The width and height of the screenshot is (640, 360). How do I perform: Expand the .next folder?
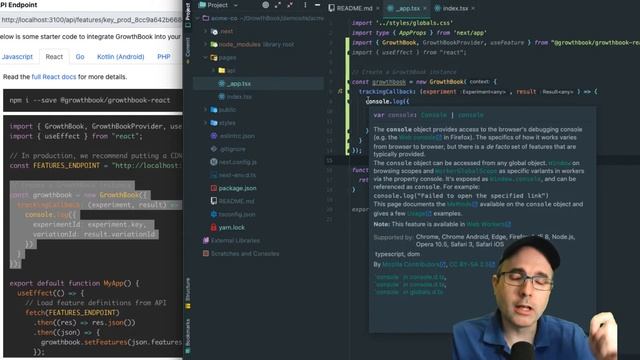coord(205,31)
